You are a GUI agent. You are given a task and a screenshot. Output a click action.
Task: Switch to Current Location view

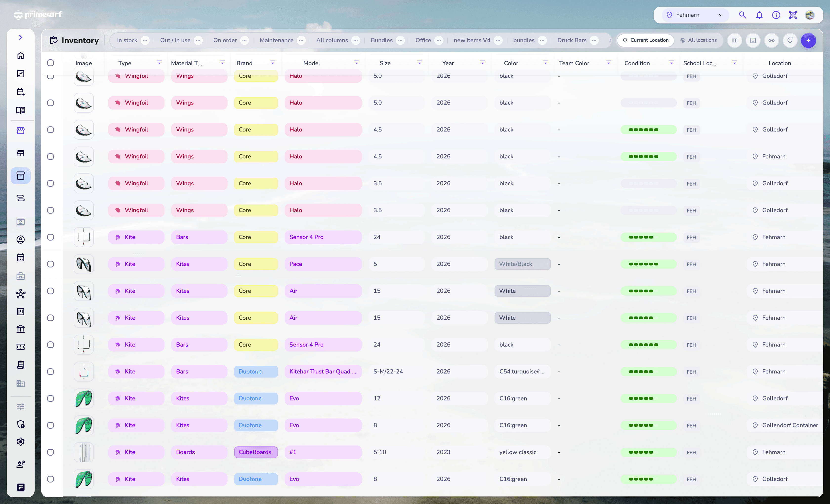(x=645, y=41)
